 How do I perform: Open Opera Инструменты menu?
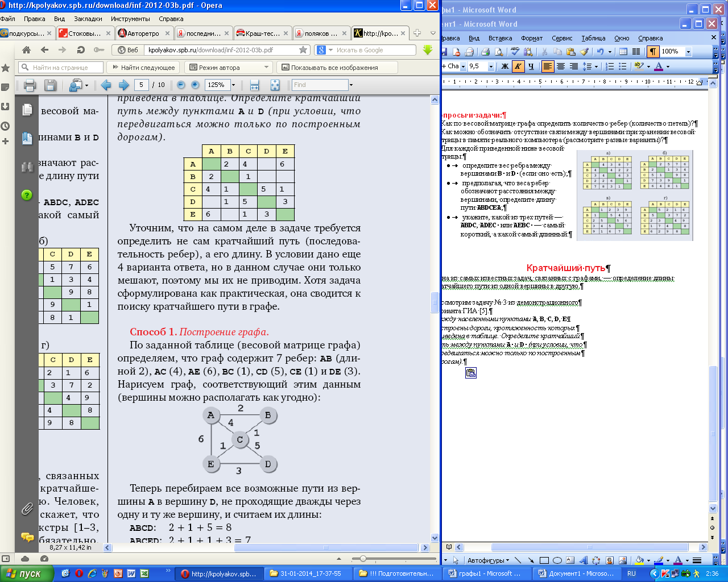[x=130, y=19]
